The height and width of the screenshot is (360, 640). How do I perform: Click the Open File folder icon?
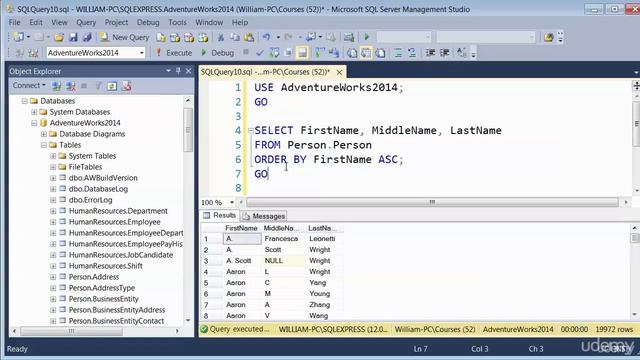(x=59, y=38)
